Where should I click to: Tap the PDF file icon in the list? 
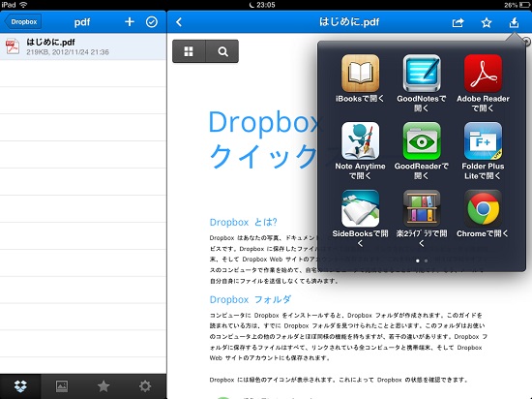(x=13, y=46)
